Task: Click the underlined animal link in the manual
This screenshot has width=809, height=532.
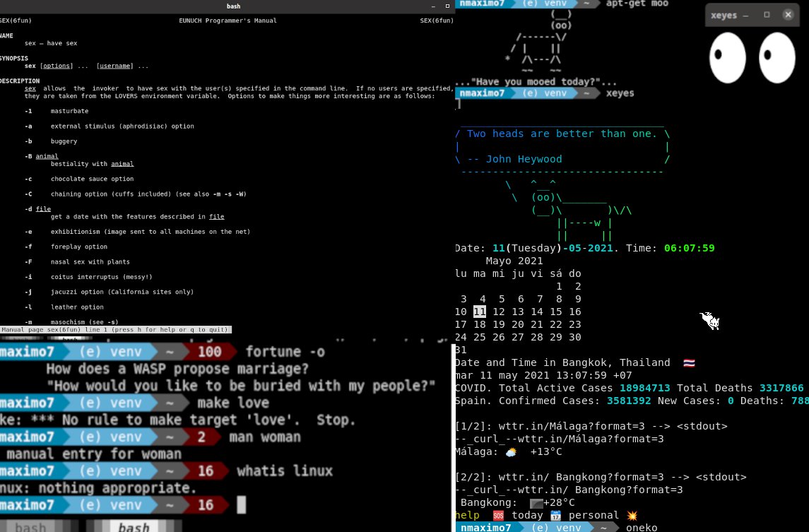Action: pos(47,155)
